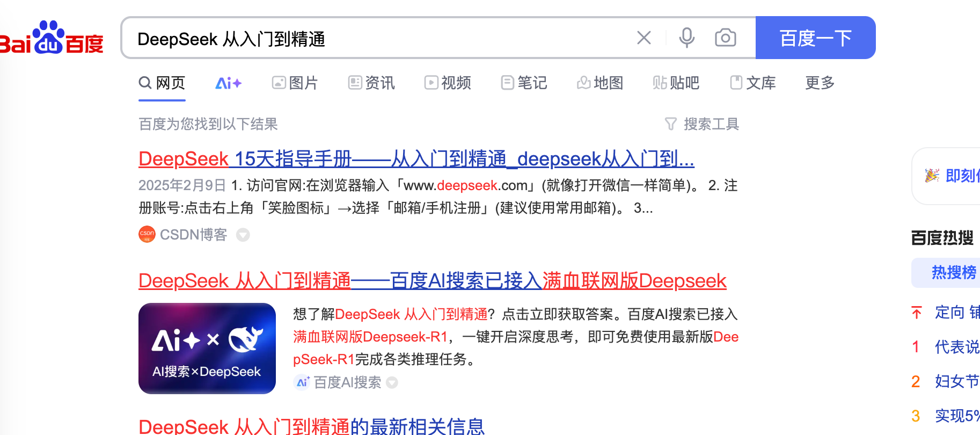The width and height of the screenshot is (980, 435).
Task: Open the Baidu logo homepage link
Action: pyautogui.click(x=52, y=38)
